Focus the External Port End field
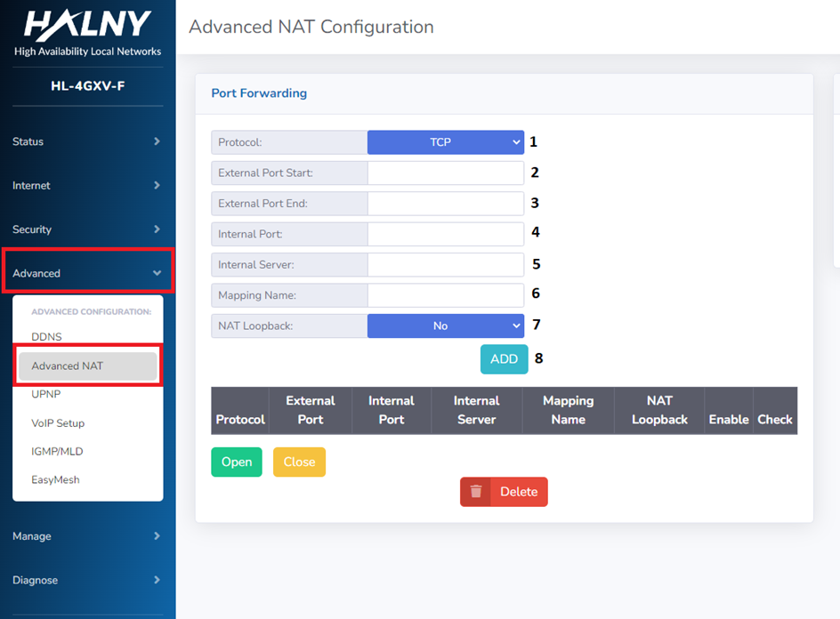The image size is (840, 619). point(446,204)
